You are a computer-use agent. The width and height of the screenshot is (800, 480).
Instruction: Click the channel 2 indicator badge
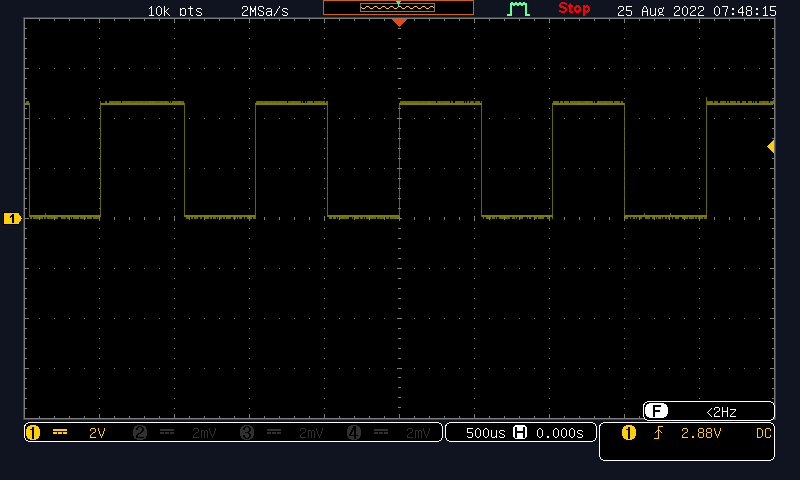(140, 433)
